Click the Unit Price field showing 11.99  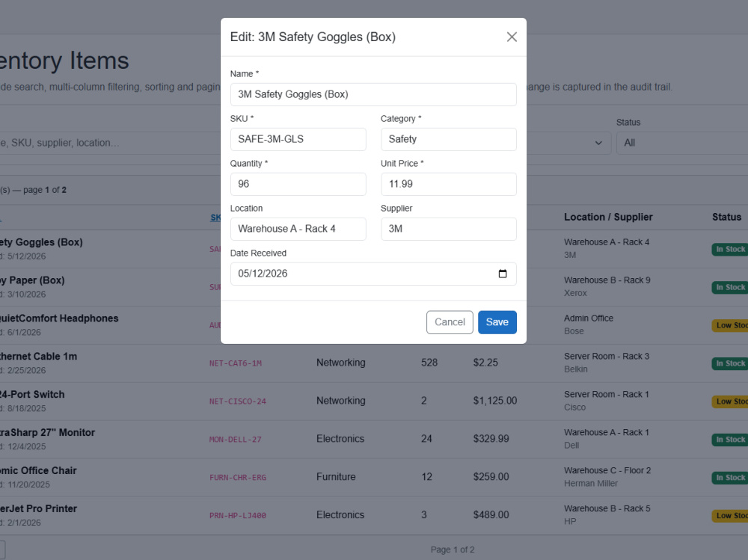click(x=448, y=184)
